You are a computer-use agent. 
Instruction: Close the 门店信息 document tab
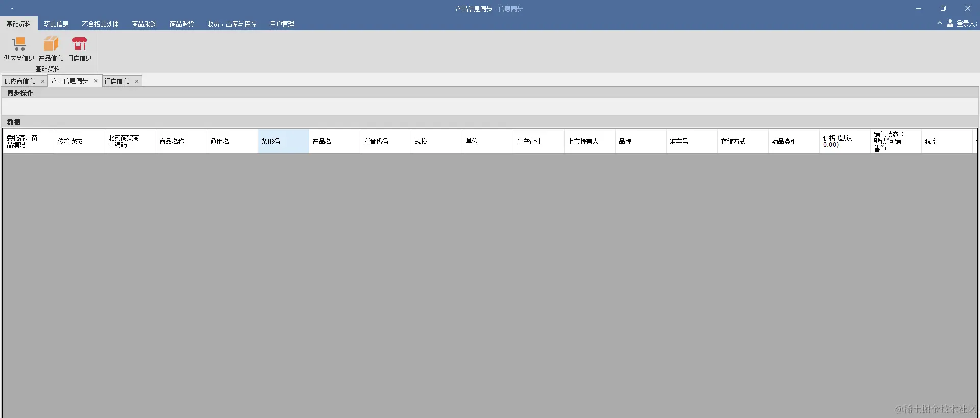(137, 81)
